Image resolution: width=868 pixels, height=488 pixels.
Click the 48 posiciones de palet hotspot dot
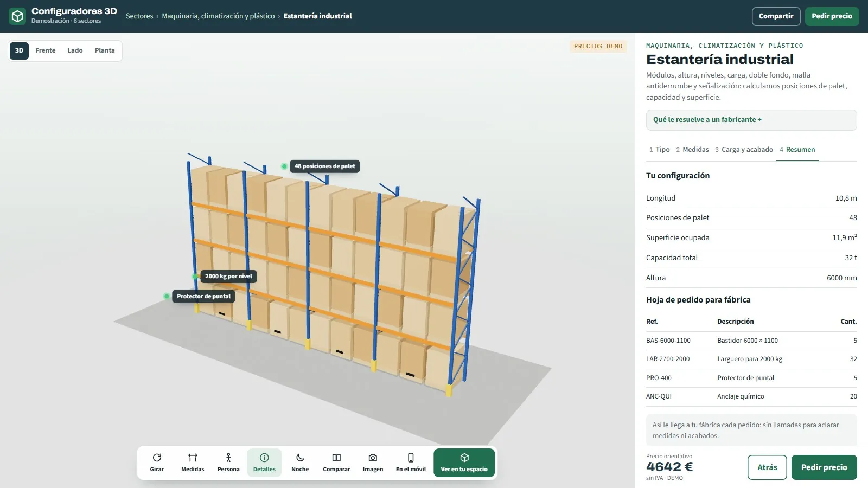[284, 166]
